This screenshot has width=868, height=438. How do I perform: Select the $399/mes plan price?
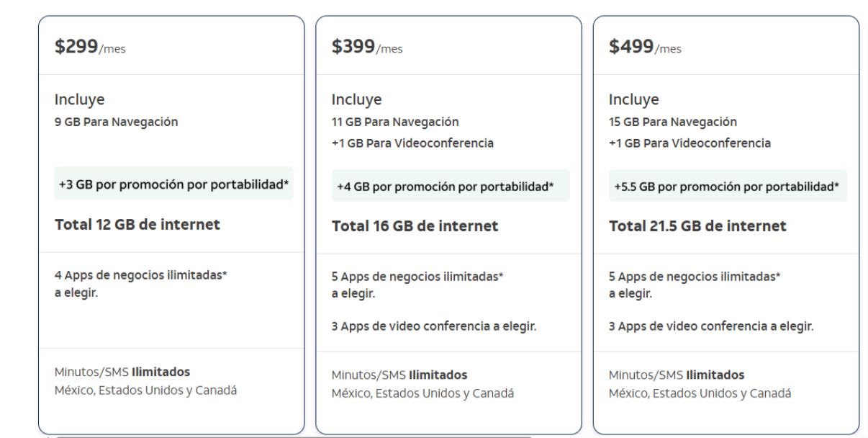(x=366, y=48)
